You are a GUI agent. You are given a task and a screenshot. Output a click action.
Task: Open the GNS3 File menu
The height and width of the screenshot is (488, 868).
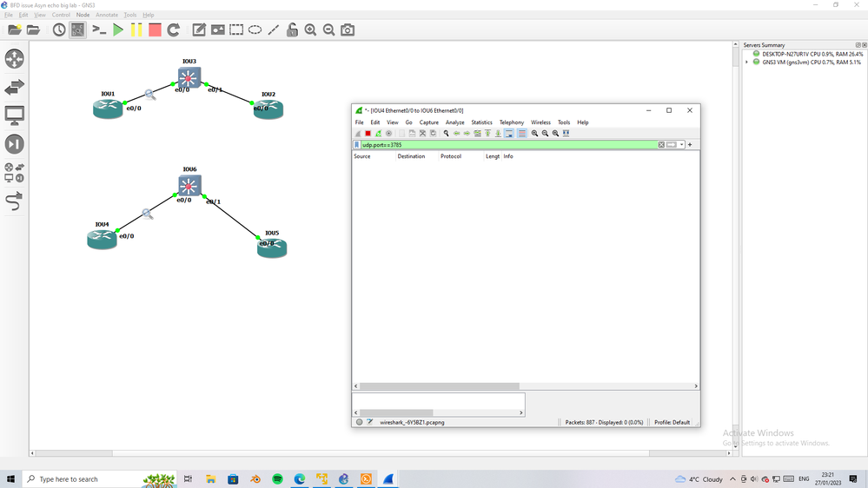pyautogui.click(x=9, y=15)
